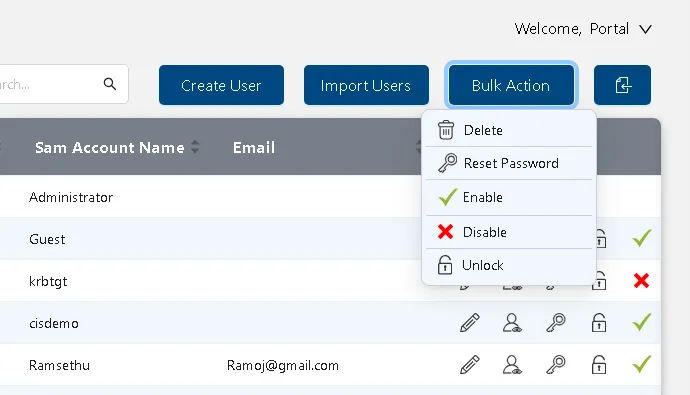Select the Ramsethu account name
The height and width of the screenshot is (395, 690).
coord(59,365)
